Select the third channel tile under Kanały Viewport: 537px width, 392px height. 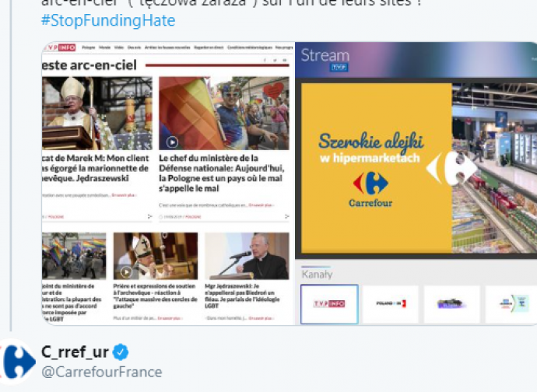point(451,303)
